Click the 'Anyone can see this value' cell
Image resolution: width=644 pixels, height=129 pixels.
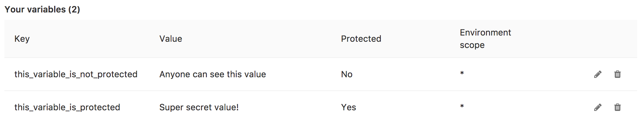(212, 74)
